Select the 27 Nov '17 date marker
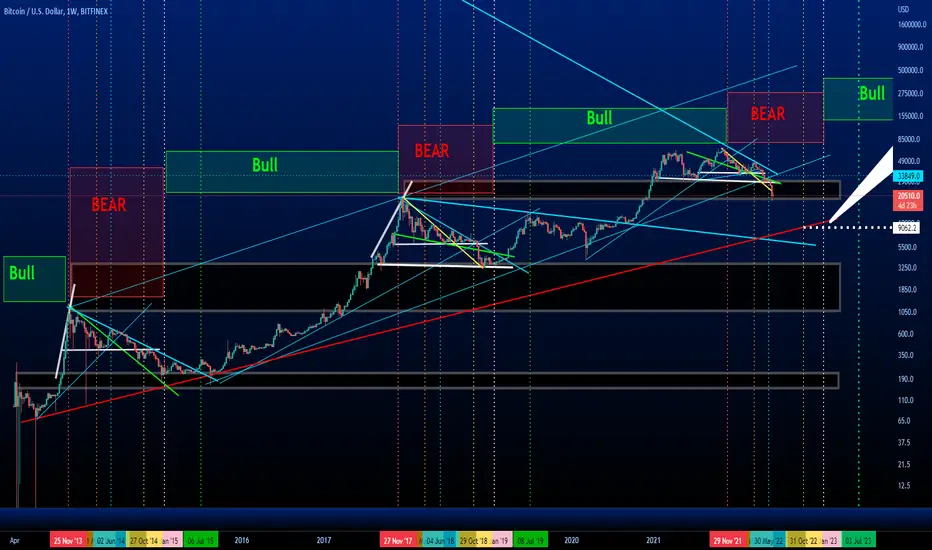The height and width of the screenshot is (550, 932). pyautogui.click(x=398, y=540)
